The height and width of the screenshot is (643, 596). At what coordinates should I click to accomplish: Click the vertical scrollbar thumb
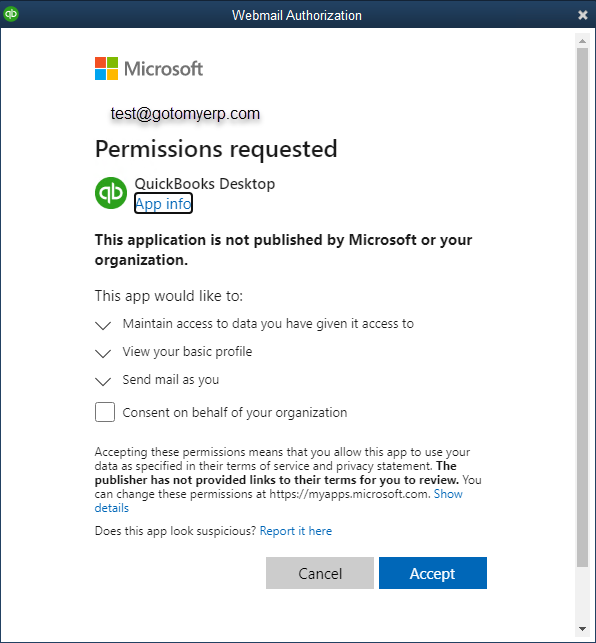(582, 308)
